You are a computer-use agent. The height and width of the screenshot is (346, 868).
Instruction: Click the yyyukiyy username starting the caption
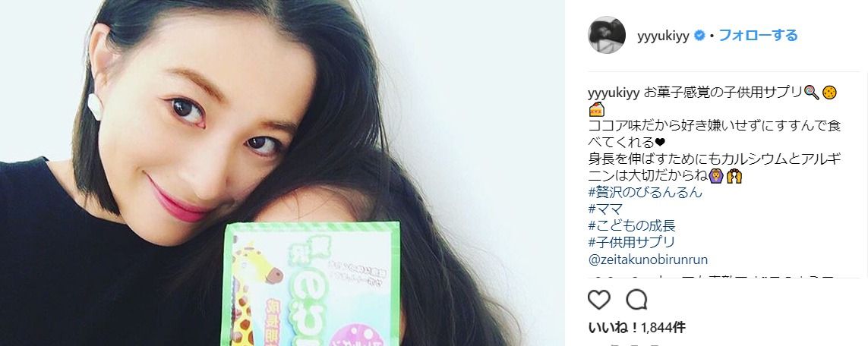click(614, 93)
